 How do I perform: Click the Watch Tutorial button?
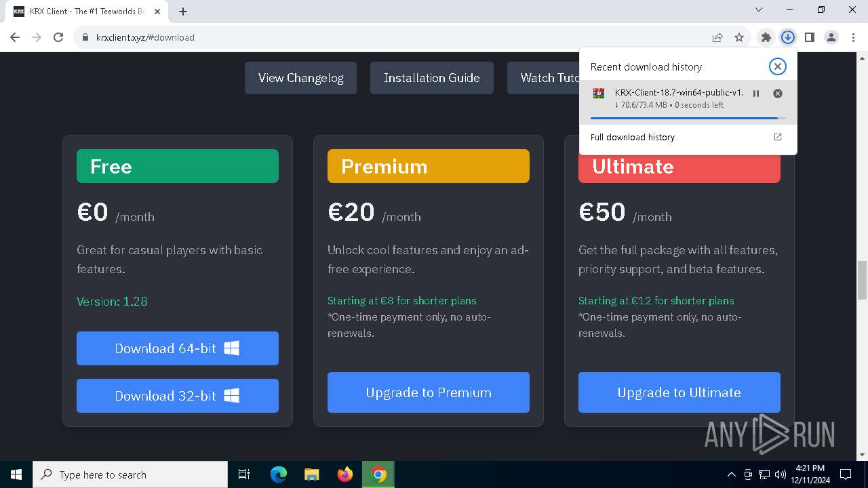[x=544, y=77]
